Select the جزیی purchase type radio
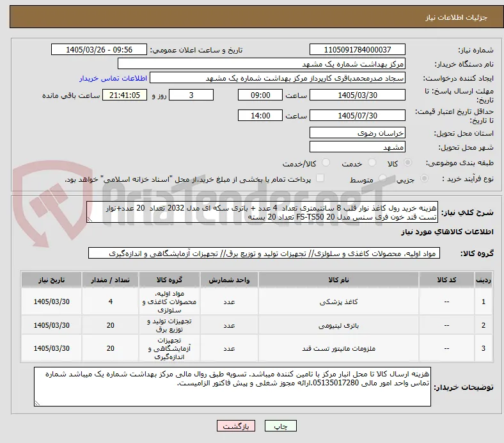This screenshot has height=443, width=504. (x=424, y=178)
